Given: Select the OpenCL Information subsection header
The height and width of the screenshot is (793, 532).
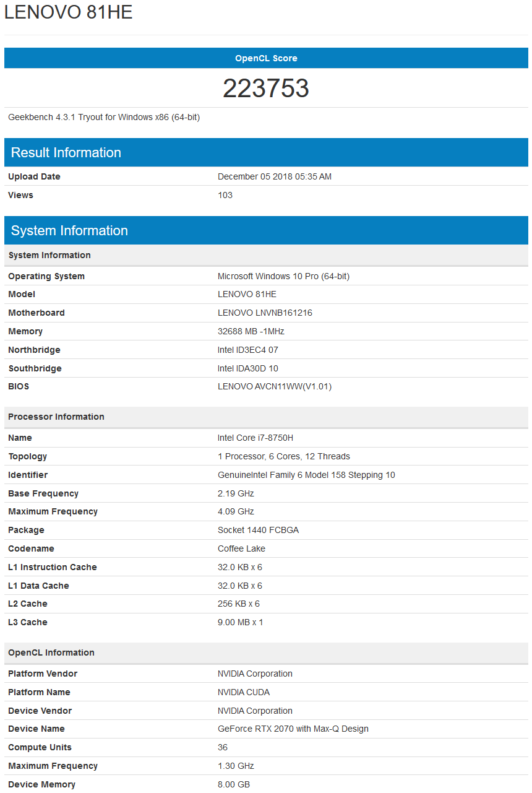Looking at the screenshot, I should tap(266, 652).
